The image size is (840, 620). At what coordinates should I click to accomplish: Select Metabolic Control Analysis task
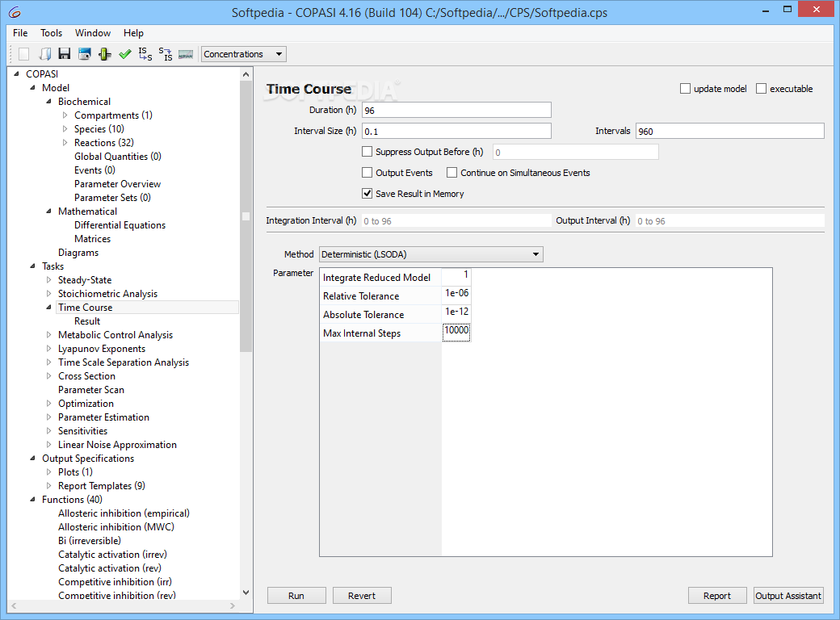pyautogui.click(x=115, y=335)
